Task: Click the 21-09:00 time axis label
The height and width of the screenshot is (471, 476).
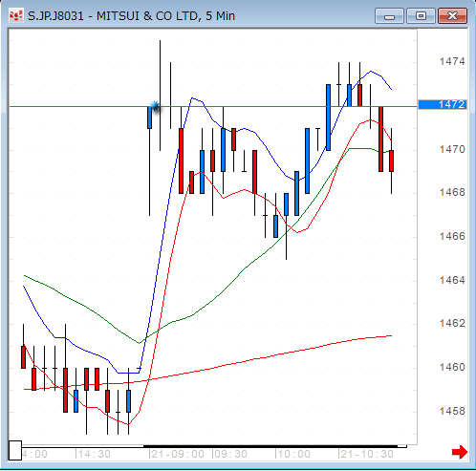Action: pos(178,454)
